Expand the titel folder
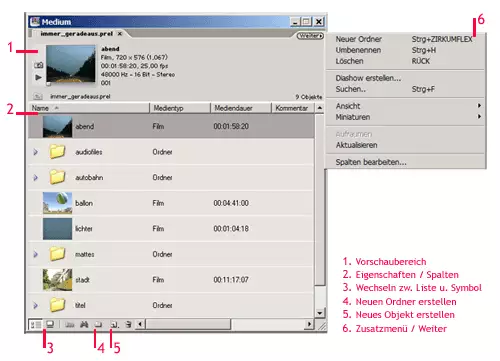Image resolution: width=500 pixels, height=361 pixels. (35, 305)
